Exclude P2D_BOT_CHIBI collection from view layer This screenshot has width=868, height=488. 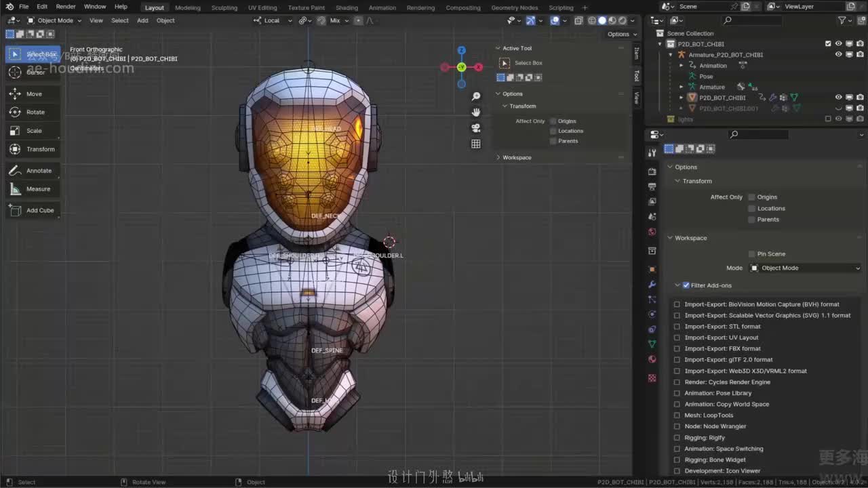[x=828, y=44]
